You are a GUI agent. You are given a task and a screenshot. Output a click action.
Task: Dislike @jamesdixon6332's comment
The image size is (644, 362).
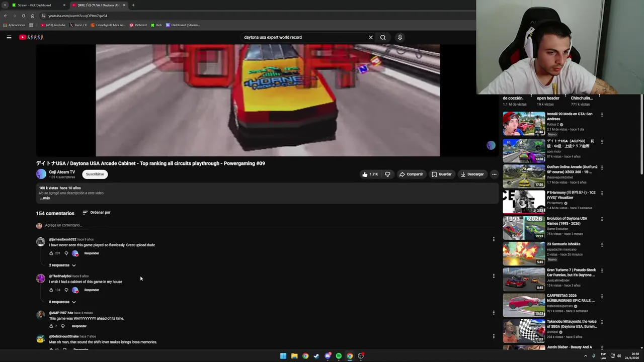(66, 253)
